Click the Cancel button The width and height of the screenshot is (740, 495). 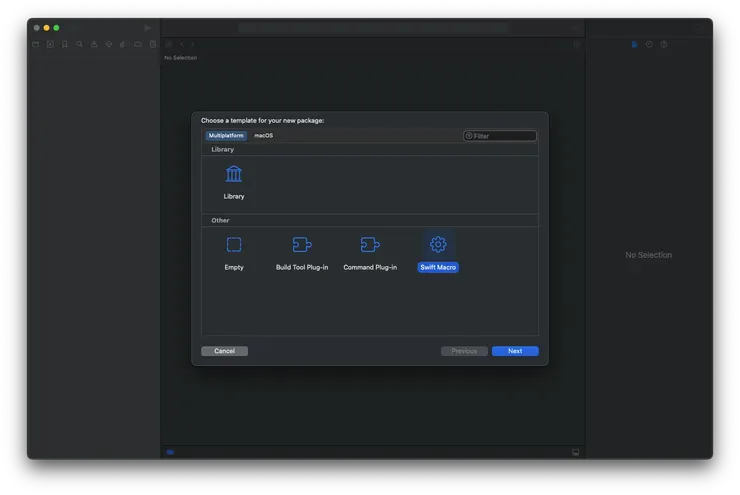click(x=224, y=351)
